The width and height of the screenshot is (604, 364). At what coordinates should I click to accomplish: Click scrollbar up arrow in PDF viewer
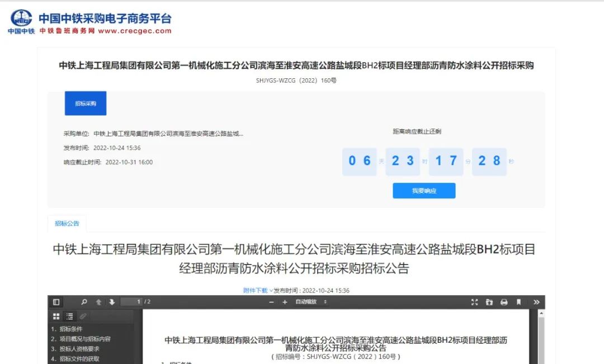(x=541, y=314)
